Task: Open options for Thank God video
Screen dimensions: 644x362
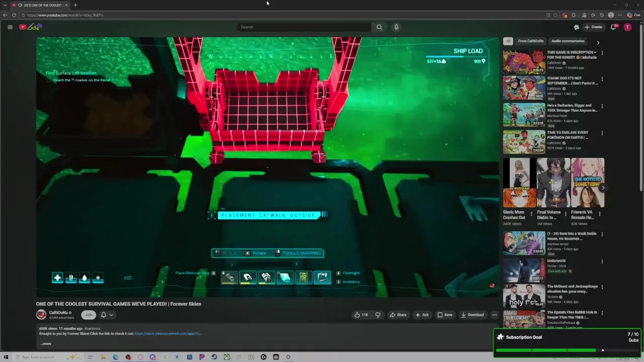Action: click(x=602, y=79)
